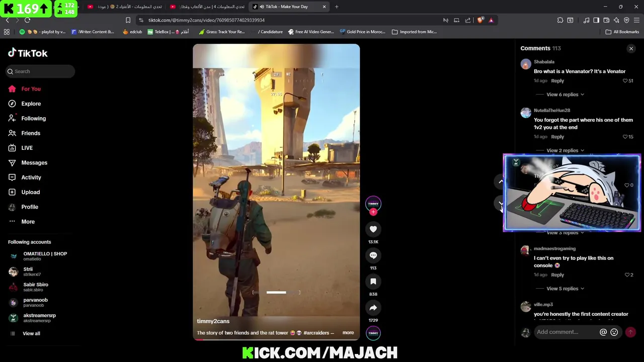Open Brave Shields lion icon
This screenshot has width=644, height=362.
[480, 20]
